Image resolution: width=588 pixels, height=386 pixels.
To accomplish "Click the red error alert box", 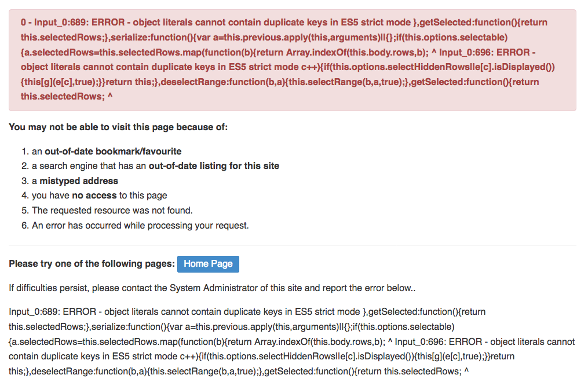I will pyautogui.click(x=292, y=60).
